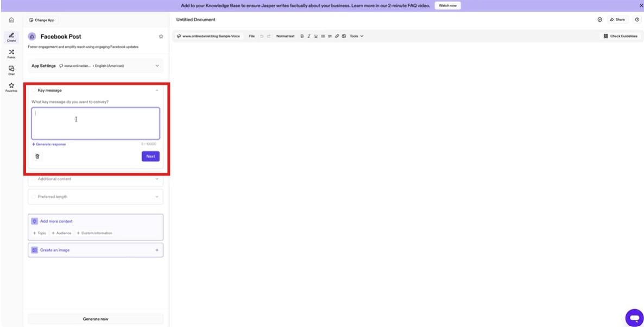Click the document saved checkmark icon
The width and height of the screenshot is (644, 327).
click(x=599, y=20)
